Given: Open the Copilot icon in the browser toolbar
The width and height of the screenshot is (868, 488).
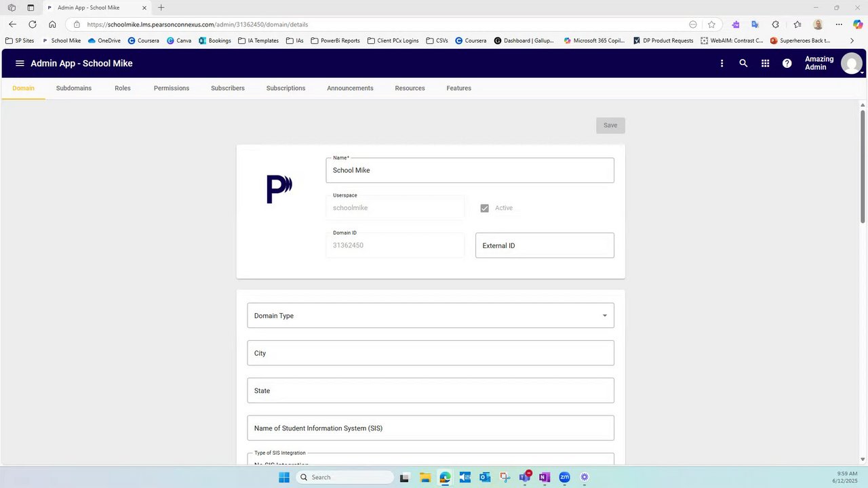Looking at the screenshot, I should point(858,24).
